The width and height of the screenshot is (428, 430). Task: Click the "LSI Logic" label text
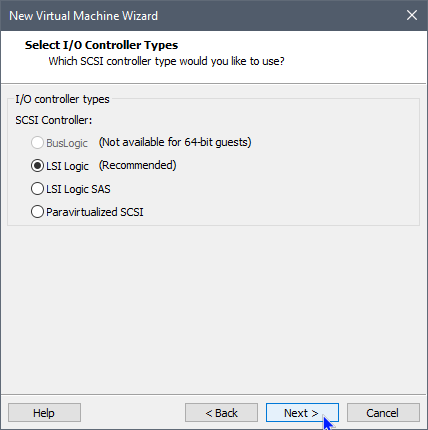tap(67, 166)
